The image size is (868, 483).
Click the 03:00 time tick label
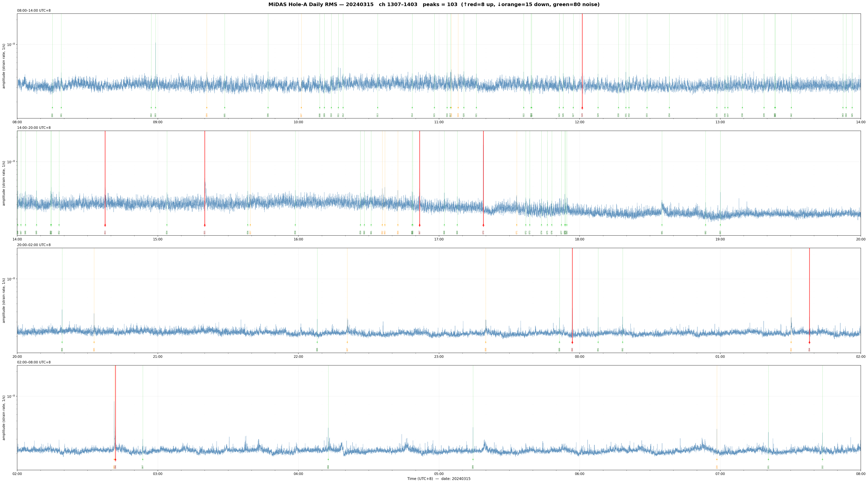(158, 474)
